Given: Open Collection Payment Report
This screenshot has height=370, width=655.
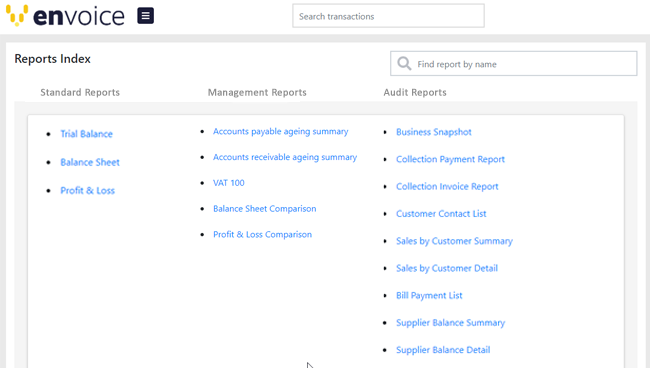Looking at the screenshot, I should [450, 159].
